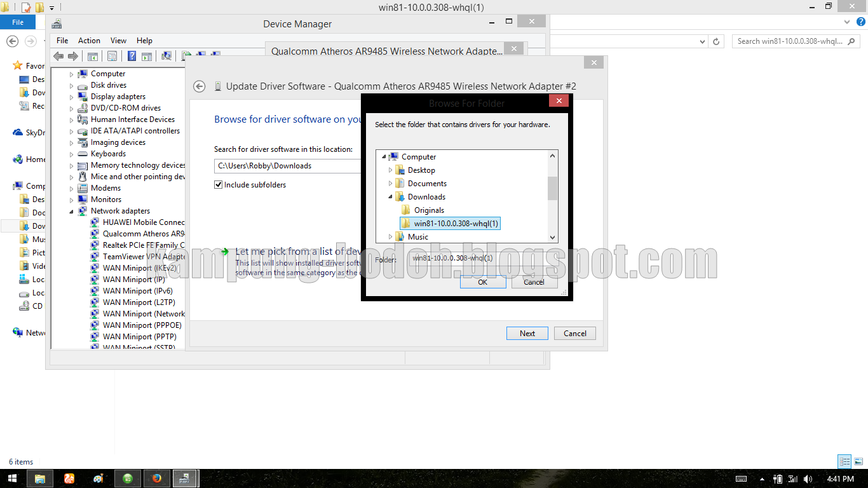
Task: Open Device Manager Help menu
Action: point(144,40)
